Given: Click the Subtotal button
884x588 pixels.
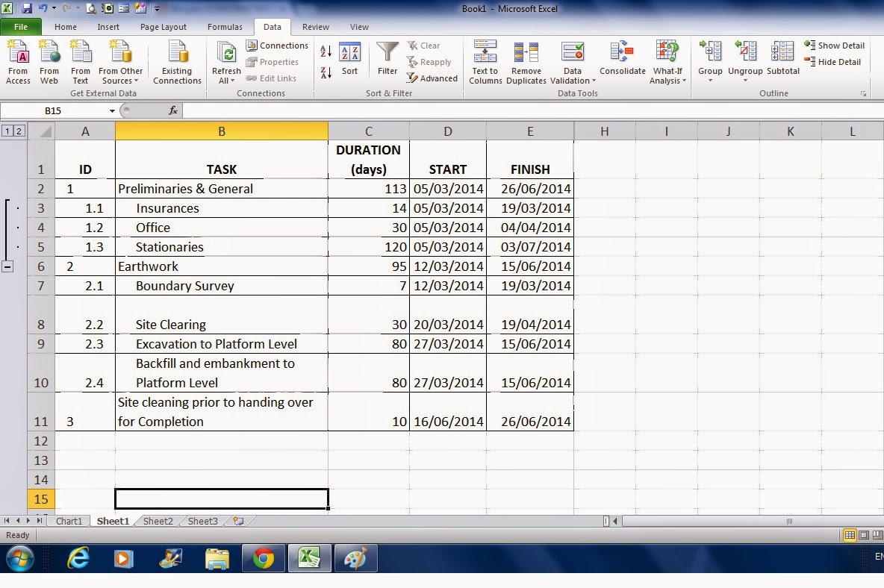Looking at the screenshot, I should pos(783,58).
